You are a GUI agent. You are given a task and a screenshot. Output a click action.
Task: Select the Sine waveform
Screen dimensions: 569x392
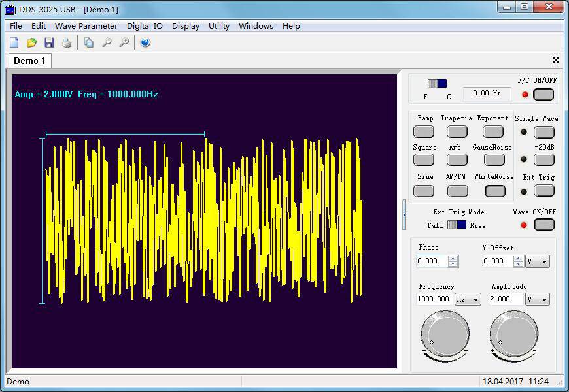(424, 190)
